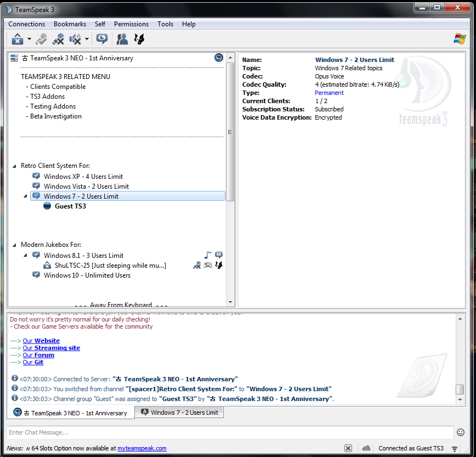Open the Our Streaming site link
This screenshot has width=476, height=457.
[x=52, y=348]
